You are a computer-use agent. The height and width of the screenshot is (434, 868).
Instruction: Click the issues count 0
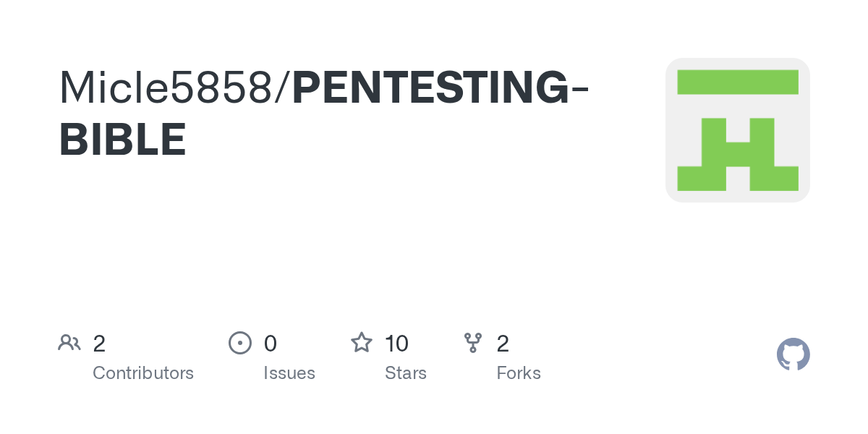[271, 344]
